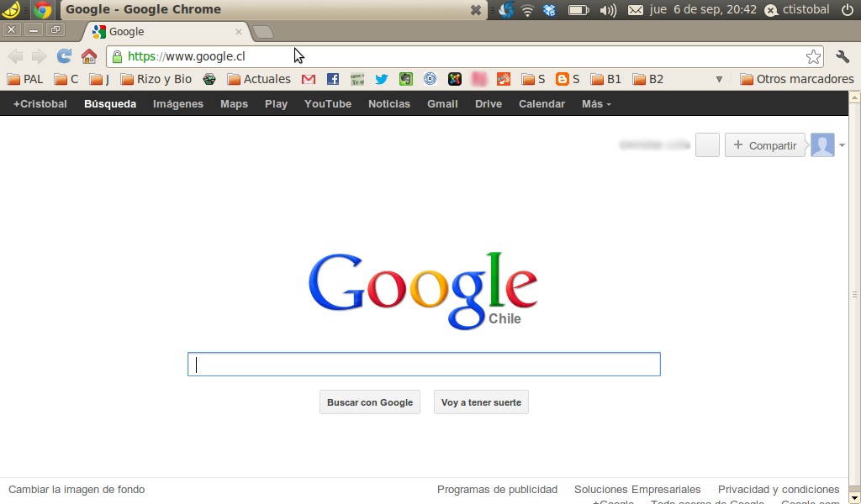Open the dark green round bookmark icon
This screenshot has height=504, width=861.
(209, 80)
